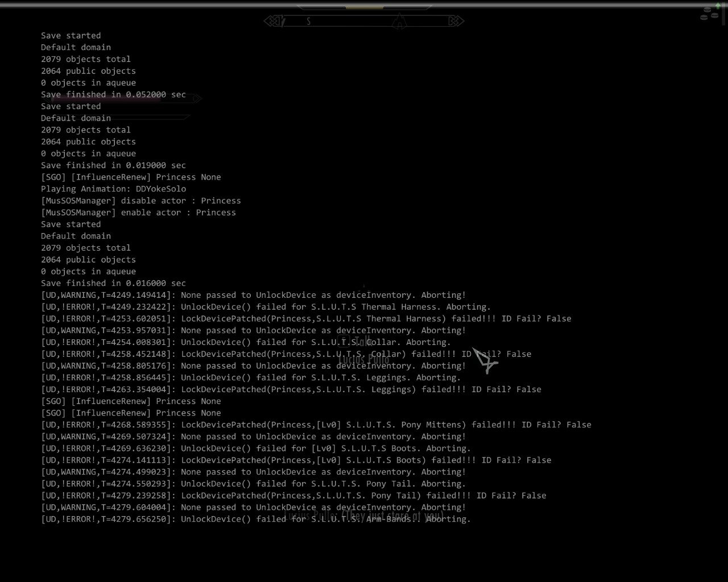Select 'Save finished in 0.019000 sec' line
728x582 pixels.
(113, 165)
